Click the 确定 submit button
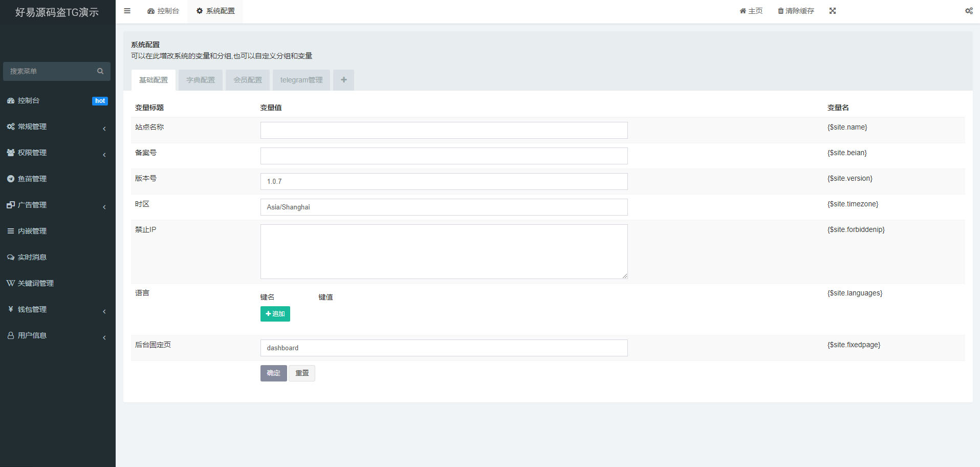The image size is (980, 467). click(273, 373)
